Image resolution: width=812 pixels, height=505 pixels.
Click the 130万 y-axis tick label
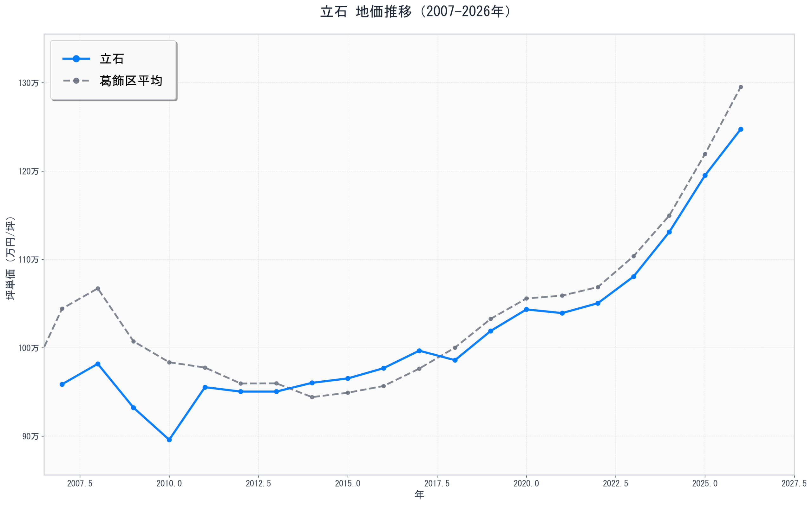point(28,83)
